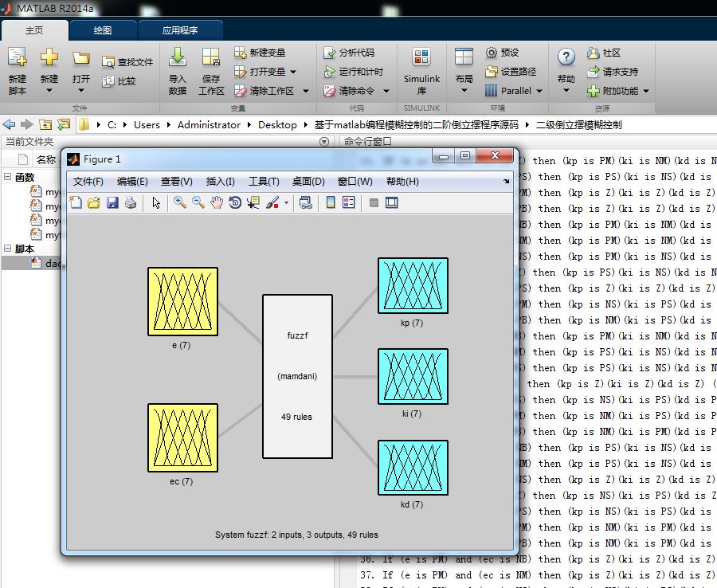Image resolution: width=717 pixels, height=588 pixels.
Task: Open Insert 插入(I) menu in Figure 1
Action: tap(221, 182)
